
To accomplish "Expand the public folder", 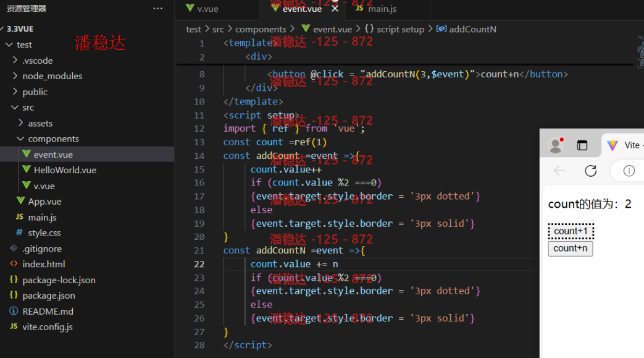I will point(15,92).
